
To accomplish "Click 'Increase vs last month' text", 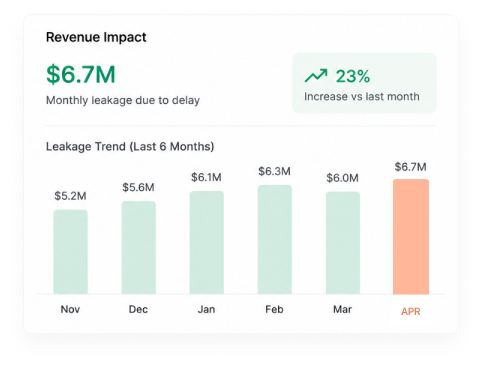I will (362, 96).
